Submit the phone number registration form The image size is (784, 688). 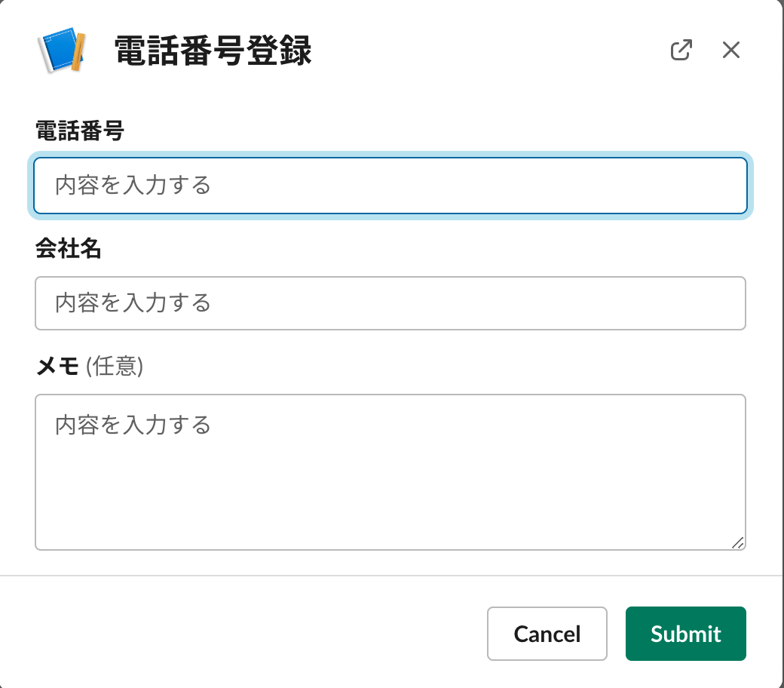click(x=685, y=634)
